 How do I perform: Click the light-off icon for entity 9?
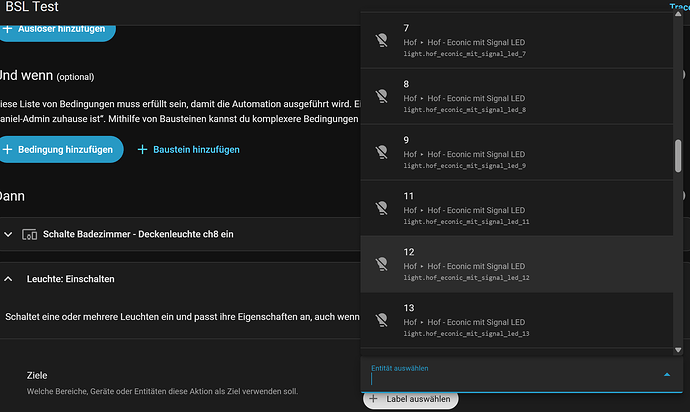[x=382, y=152]
